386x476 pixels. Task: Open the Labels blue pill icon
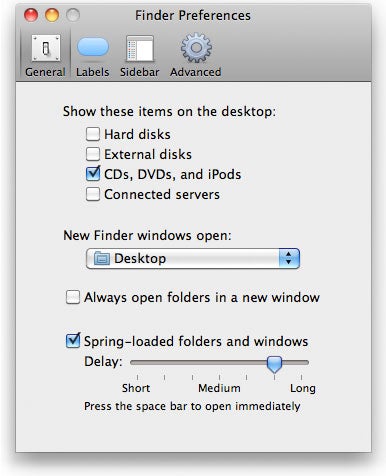point(93,47)
